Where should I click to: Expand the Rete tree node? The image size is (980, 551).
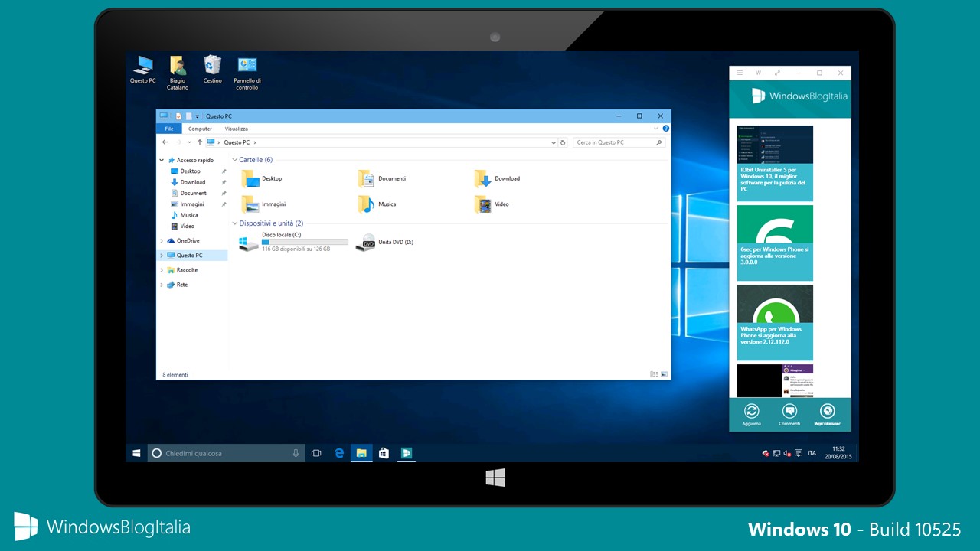pyautogui.click(x=162, y=285)
